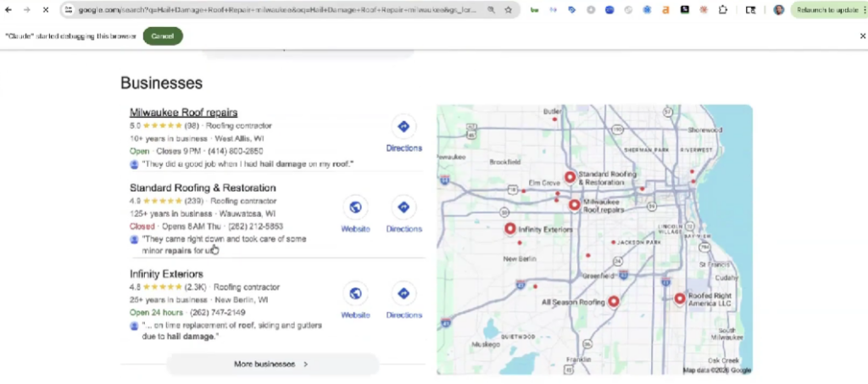
Task: Open Standard Roofing & Restoration listing
Action: 203,187
